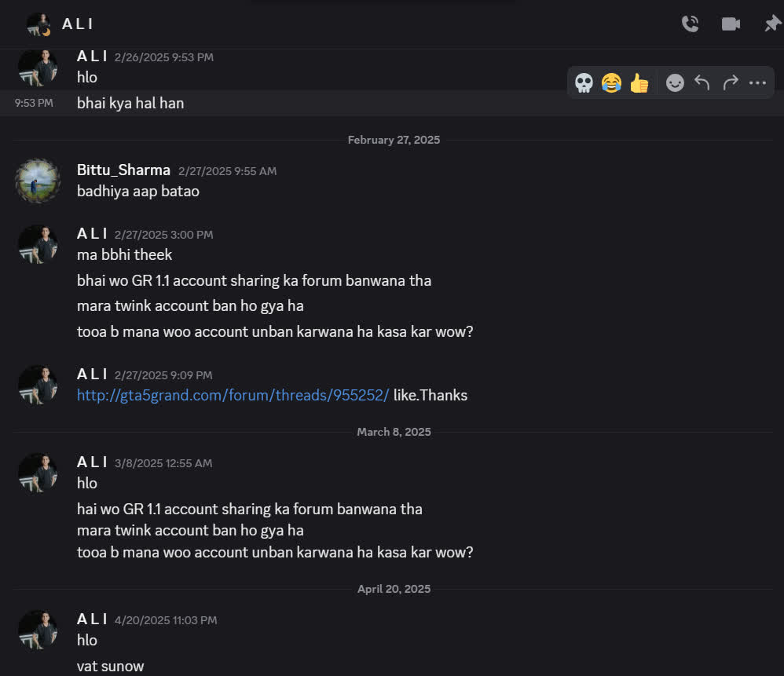Open the add reaction emoji picker
784x676 pixels.
coord(675,82)
